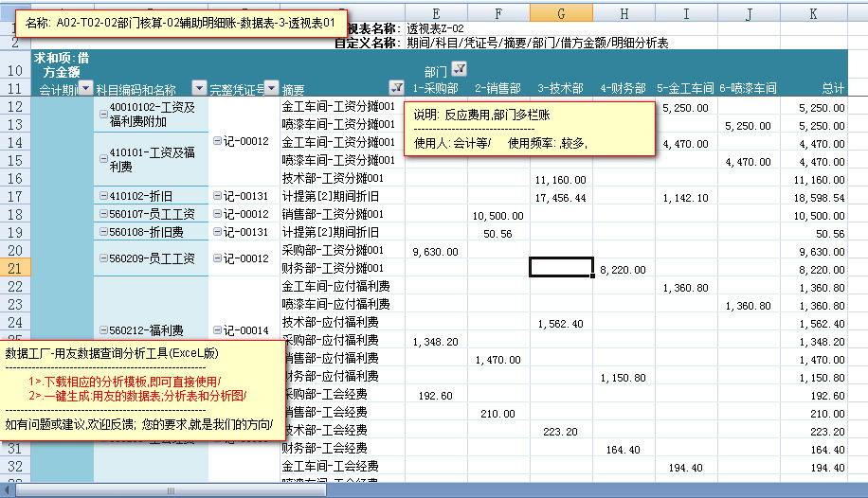The width and height of the screenshot is (868, 498).
Task: Collapse voucher 记-00014 group
Action: (x=217, y=331)
